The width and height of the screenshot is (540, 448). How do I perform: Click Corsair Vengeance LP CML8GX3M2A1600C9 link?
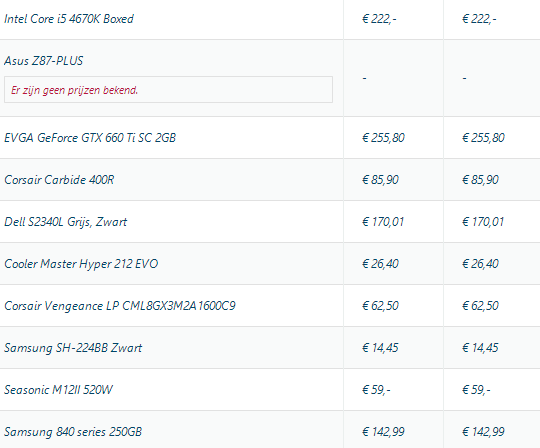tap(120, 306)
